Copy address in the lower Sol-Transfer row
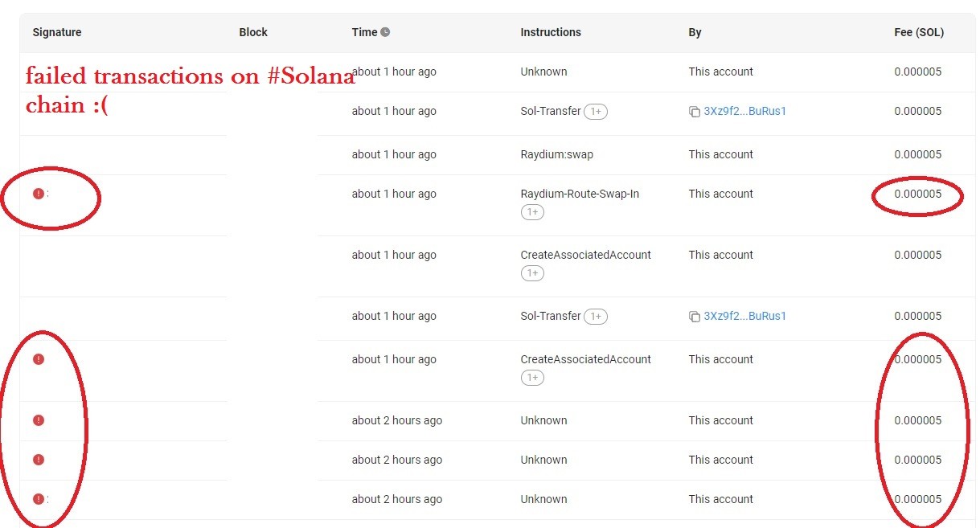980x528 pixels. point(695,317)
